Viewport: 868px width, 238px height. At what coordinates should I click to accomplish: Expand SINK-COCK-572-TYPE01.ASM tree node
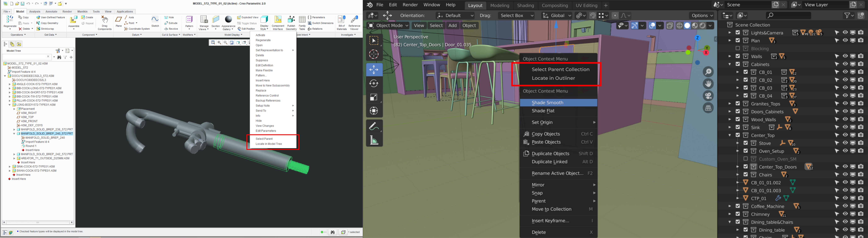coord(9,167)
